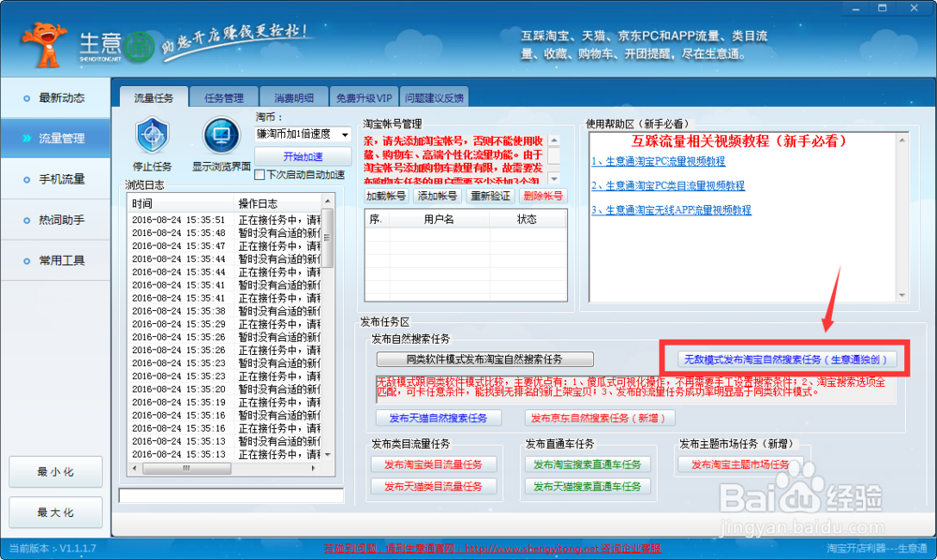Click help area scrollbar up arrow

pyautogui.click(x=902, y=140)
